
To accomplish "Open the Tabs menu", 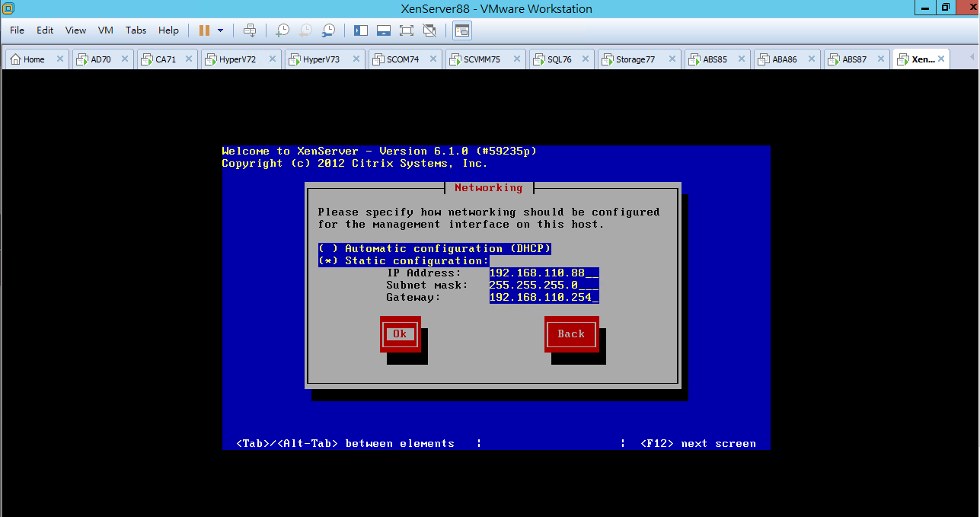I will [136, 30].
